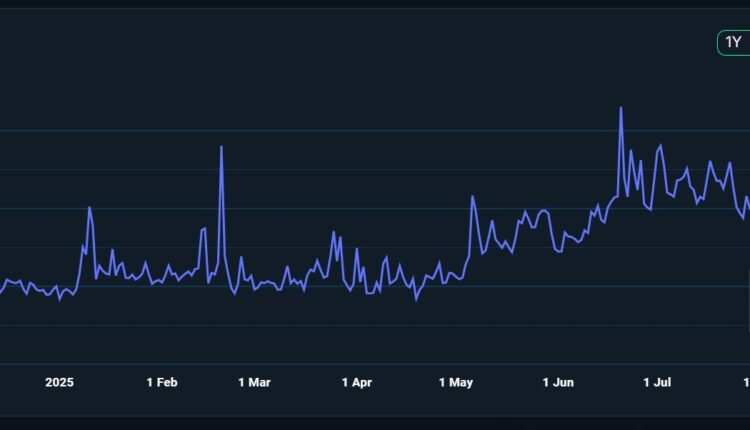Click the "1 Jun" date label
Viewport: 750px width, 430px height.
[x=558, y=382]
